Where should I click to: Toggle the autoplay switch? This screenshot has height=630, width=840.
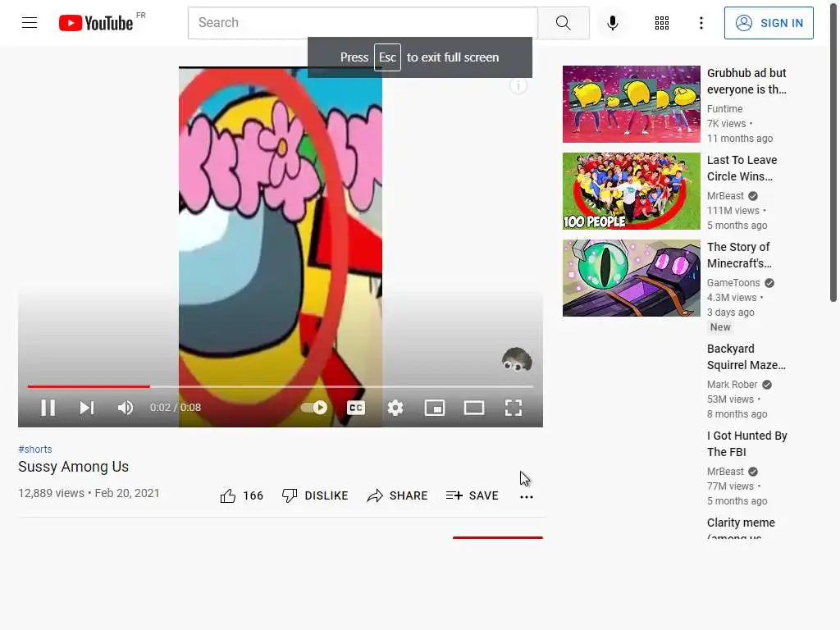314,408
